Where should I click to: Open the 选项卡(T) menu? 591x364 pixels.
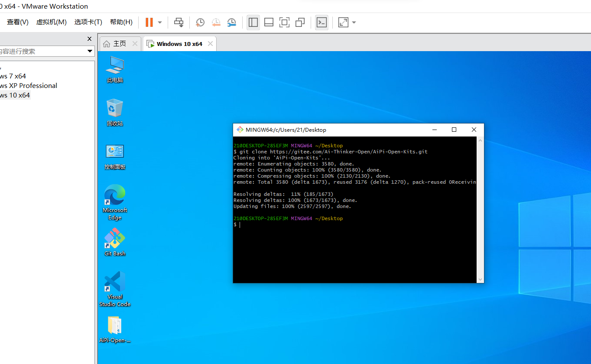coord(88,22)
